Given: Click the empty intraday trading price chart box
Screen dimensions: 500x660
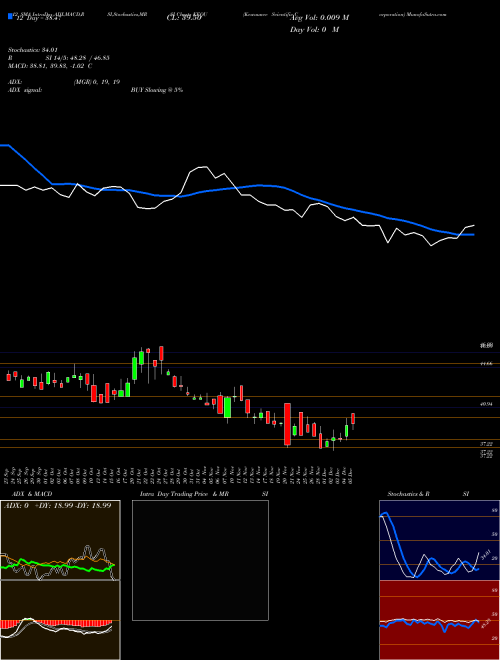Looking at the screenshot, I should click(200, 560).
